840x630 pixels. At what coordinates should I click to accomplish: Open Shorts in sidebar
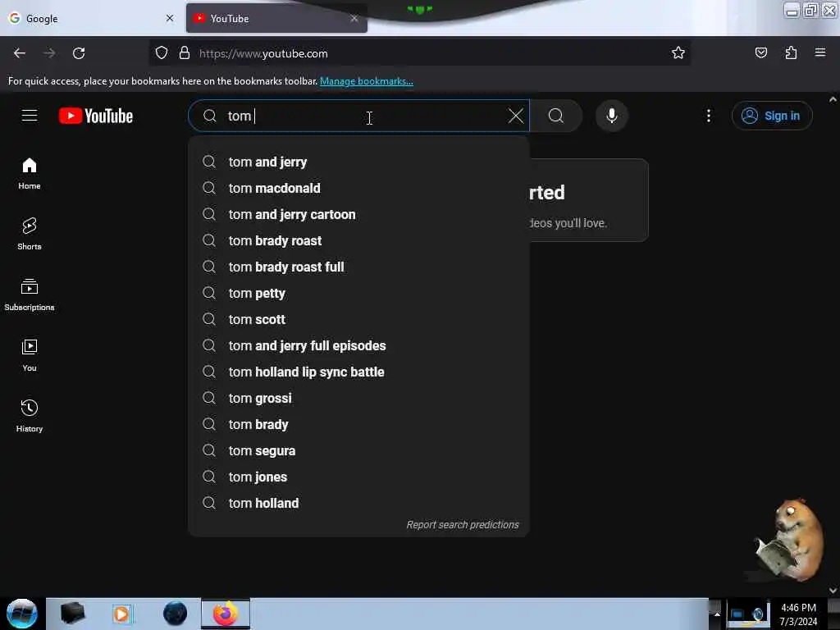point(30,234)
